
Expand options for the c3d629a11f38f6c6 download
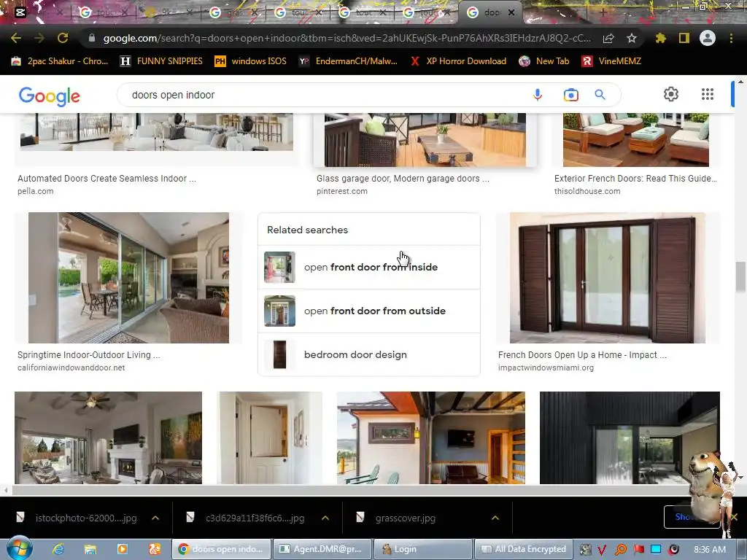(325, 518)
